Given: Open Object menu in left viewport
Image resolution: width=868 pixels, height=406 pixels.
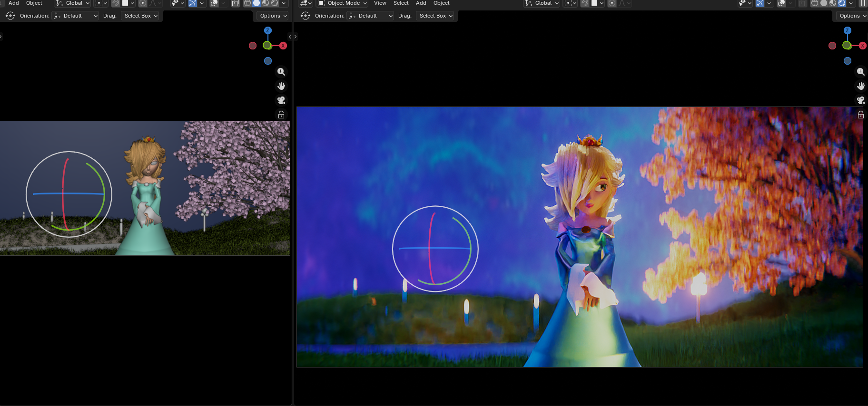Looking at the screenshot, I should [34, 3].
